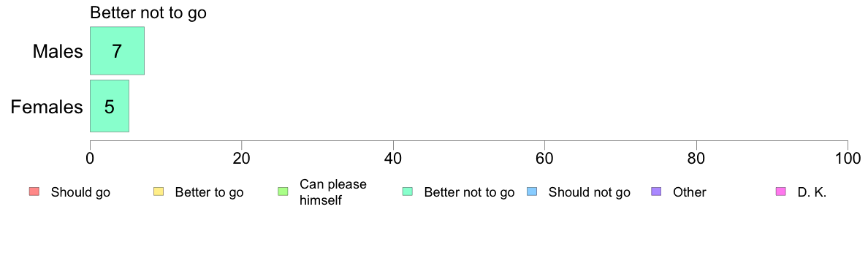This screenshot has height=269, width=868.
Task: Click the pink D. K. legend swatch
Action: coord(780,192)
